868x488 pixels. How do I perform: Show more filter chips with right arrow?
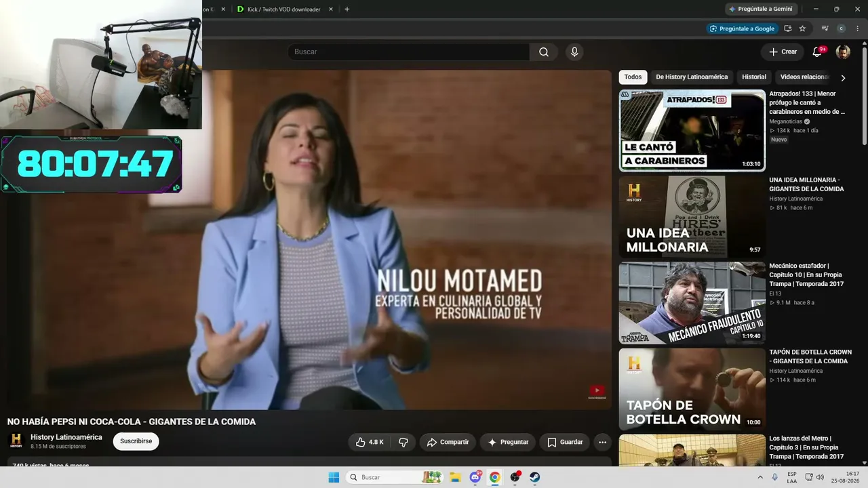[843, 78]
